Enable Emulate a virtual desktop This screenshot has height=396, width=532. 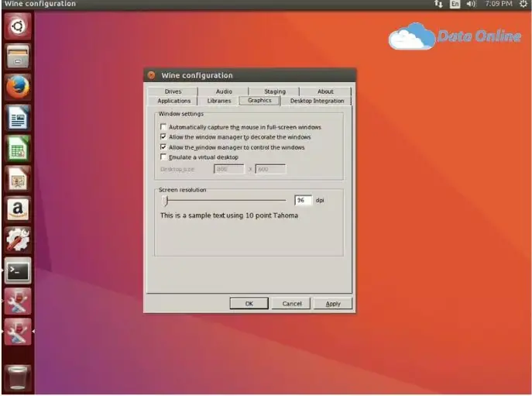[x=163, y=157]
